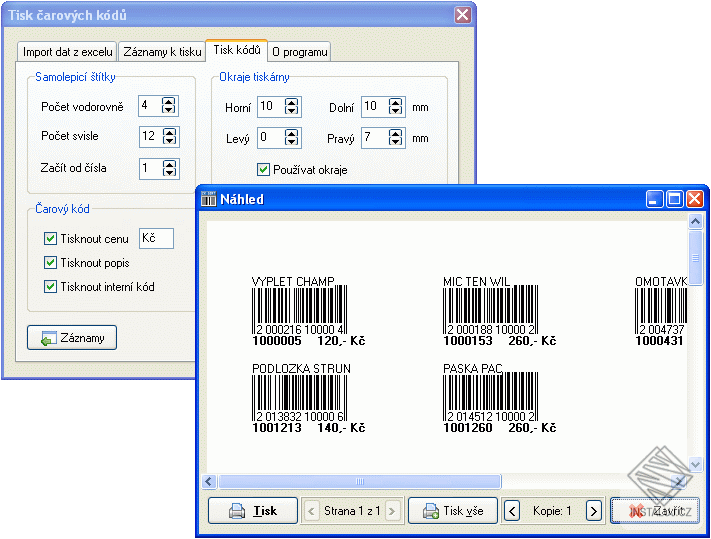Image resolution: width=711 pixels, height=539 pixels.
Task: Click the Náhled window title icon
Action: [x=209, y=199]
